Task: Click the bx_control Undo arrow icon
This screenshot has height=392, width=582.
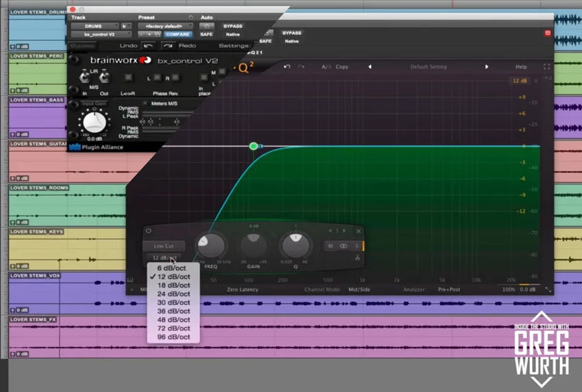Action: pos(149,46)
